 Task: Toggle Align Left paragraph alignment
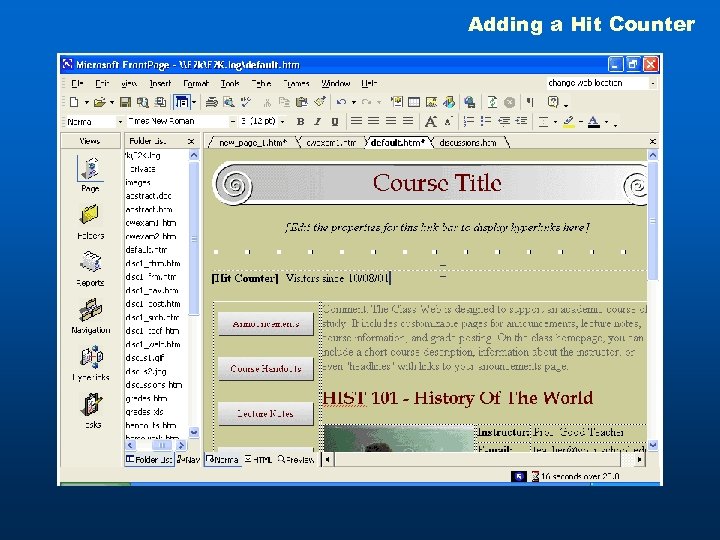coord(356,122)
